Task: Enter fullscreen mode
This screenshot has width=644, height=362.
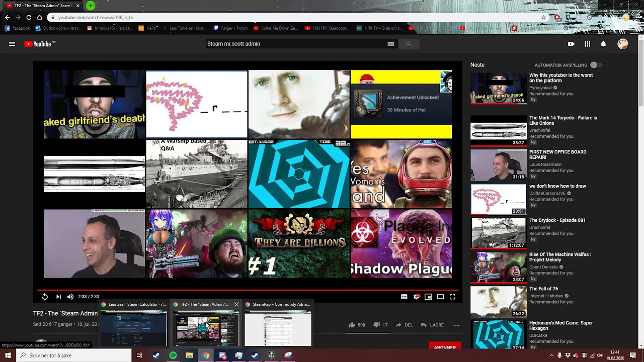Action: click(452, 297)
